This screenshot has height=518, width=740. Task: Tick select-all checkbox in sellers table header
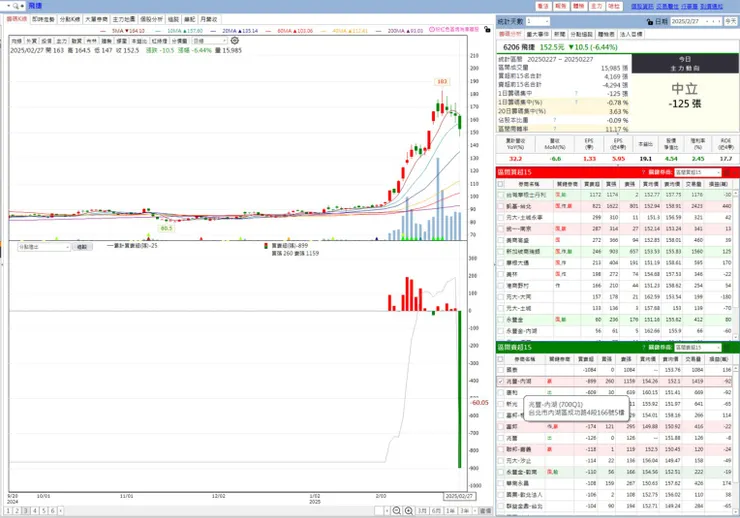tap(501, 359)
